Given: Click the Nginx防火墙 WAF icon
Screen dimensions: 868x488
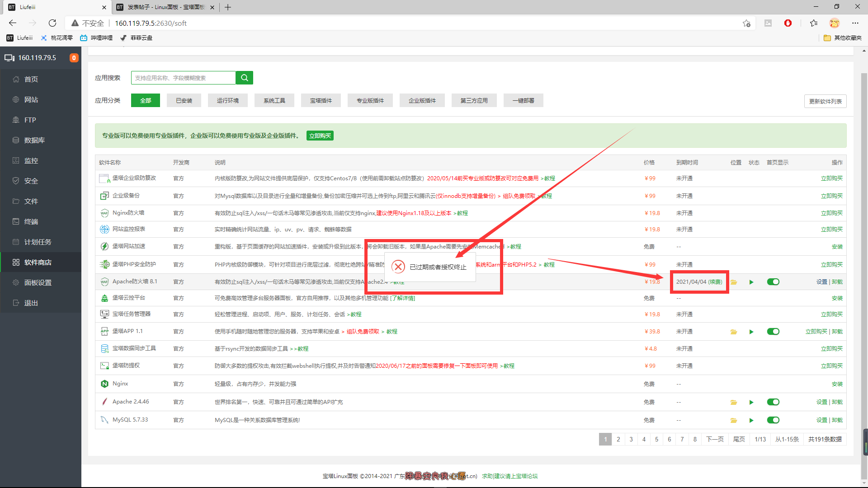Looking at the screenshot, I should 104,213.
